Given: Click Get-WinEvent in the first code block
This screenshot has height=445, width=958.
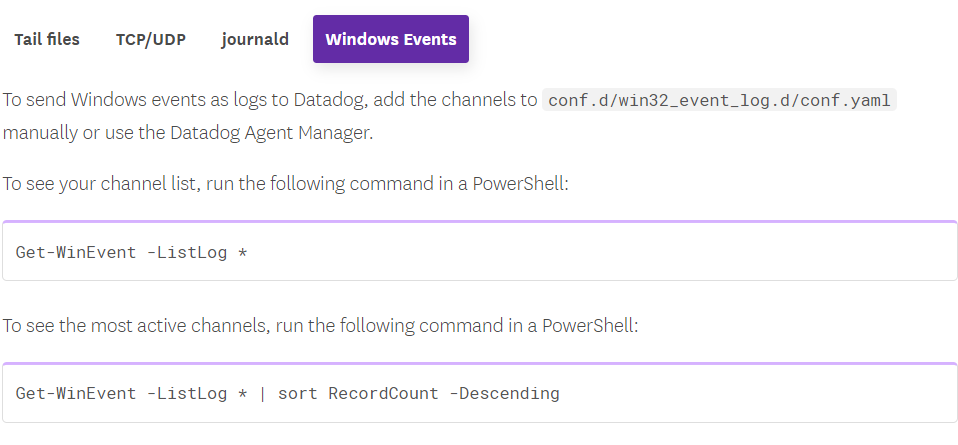Looking at the screenshot, I should (x=76, y=252).
